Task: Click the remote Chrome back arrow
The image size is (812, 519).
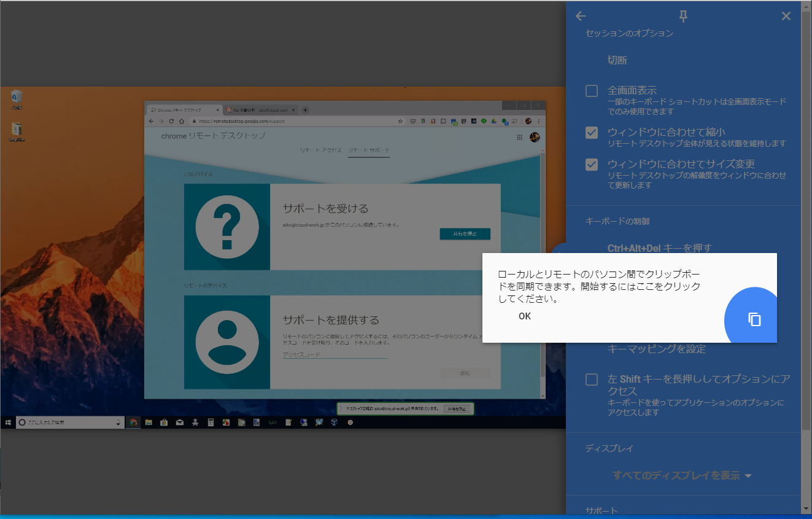Action: tap(152, 121)
